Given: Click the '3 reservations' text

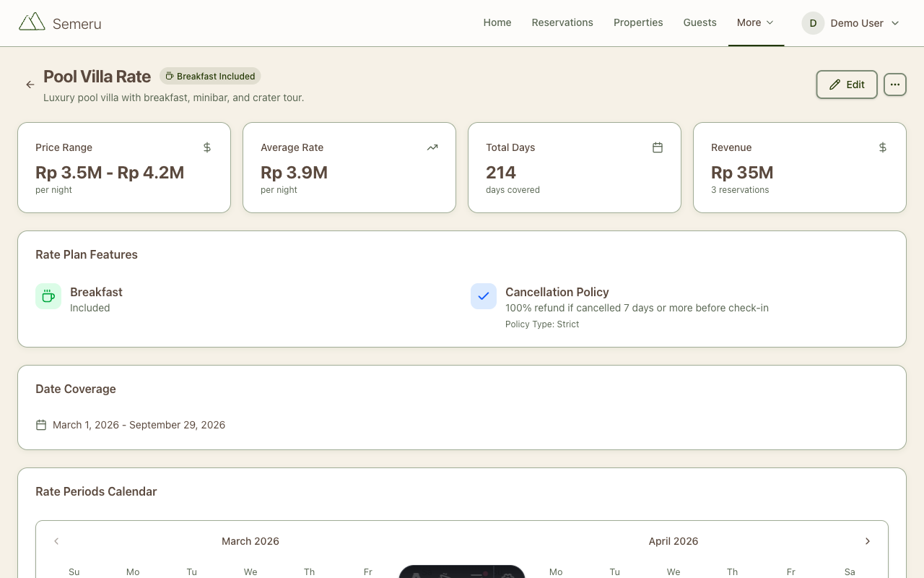Looking at the screenshot, I should [740, 190].
